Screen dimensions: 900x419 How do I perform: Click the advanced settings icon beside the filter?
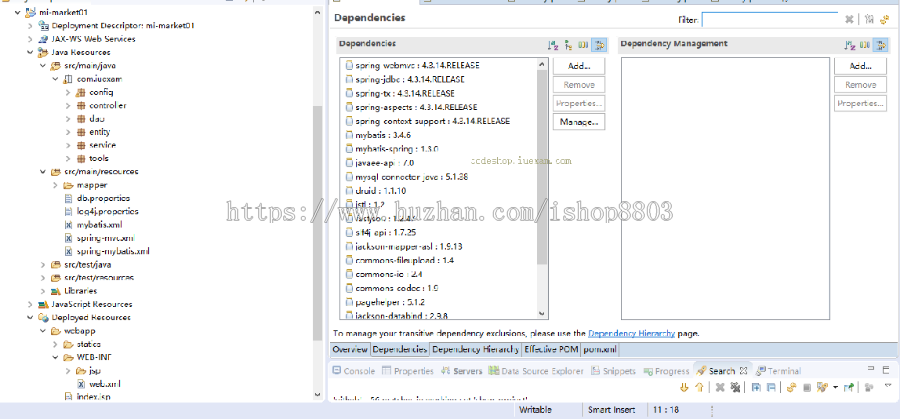[869, 20]
